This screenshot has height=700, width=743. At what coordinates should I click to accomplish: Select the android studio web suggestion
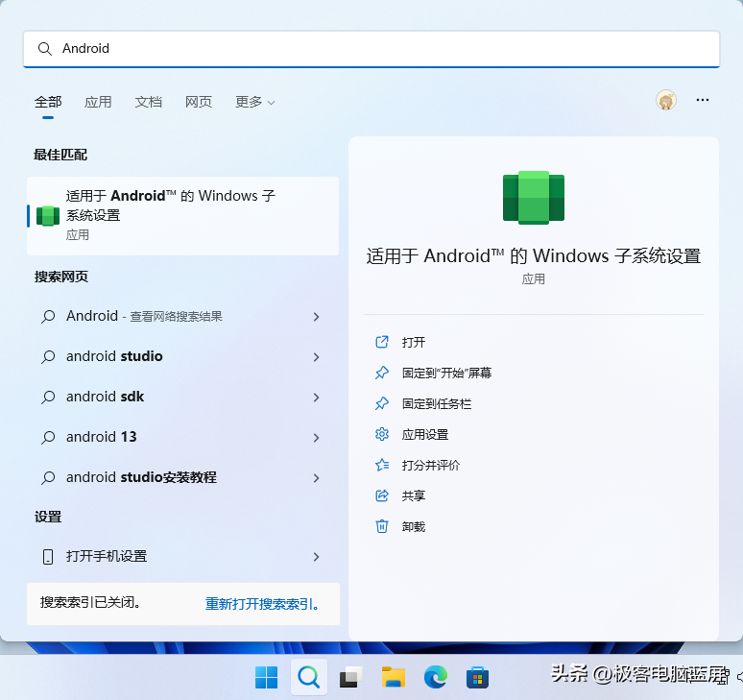tap(183, 356)
